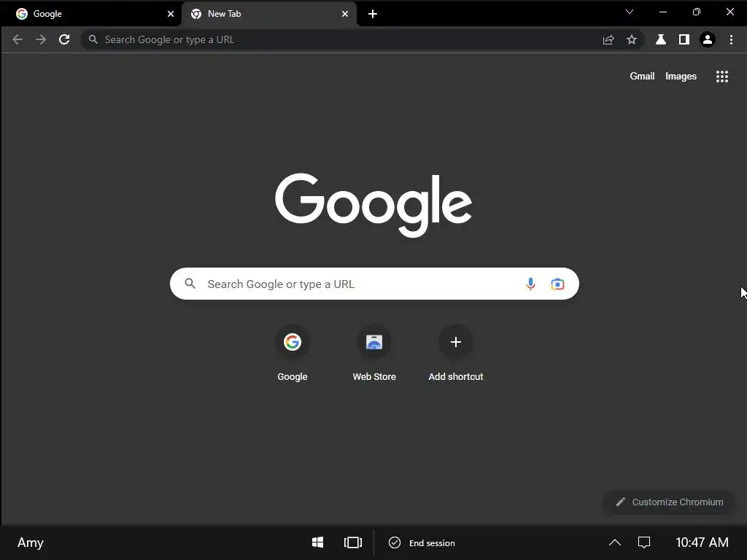The height and width of the screenshot is (560, 747).
Task: Open Images link
Action: pos(681,76)
